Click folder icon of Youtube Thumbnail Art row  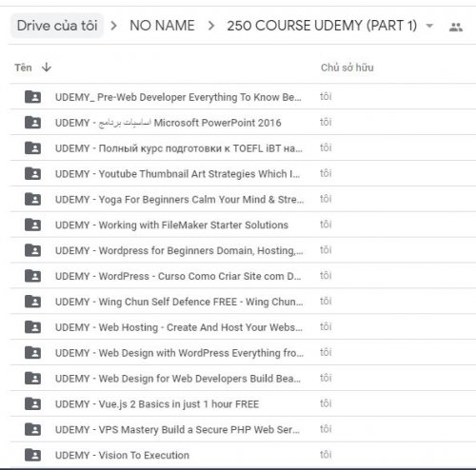(32, 173)
